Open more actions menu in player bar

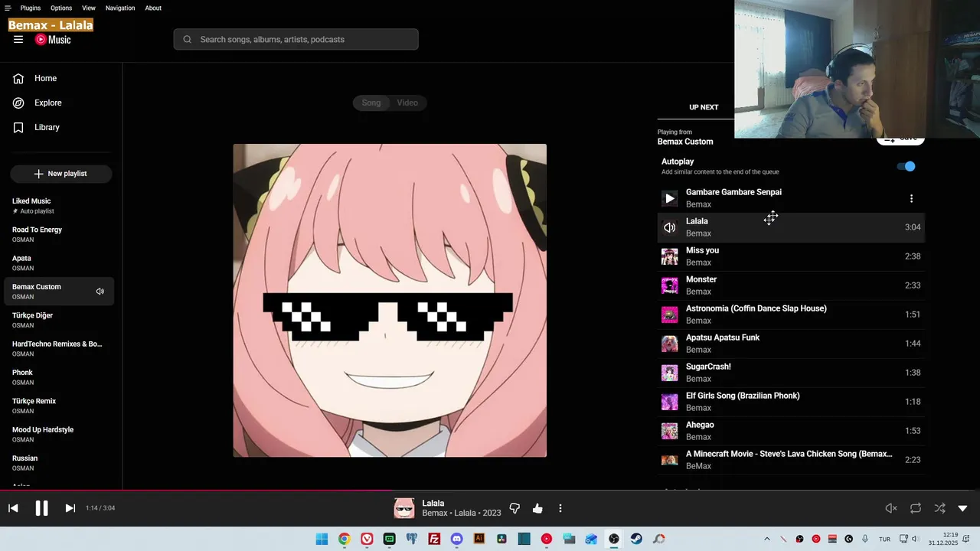tap(560, 508)
